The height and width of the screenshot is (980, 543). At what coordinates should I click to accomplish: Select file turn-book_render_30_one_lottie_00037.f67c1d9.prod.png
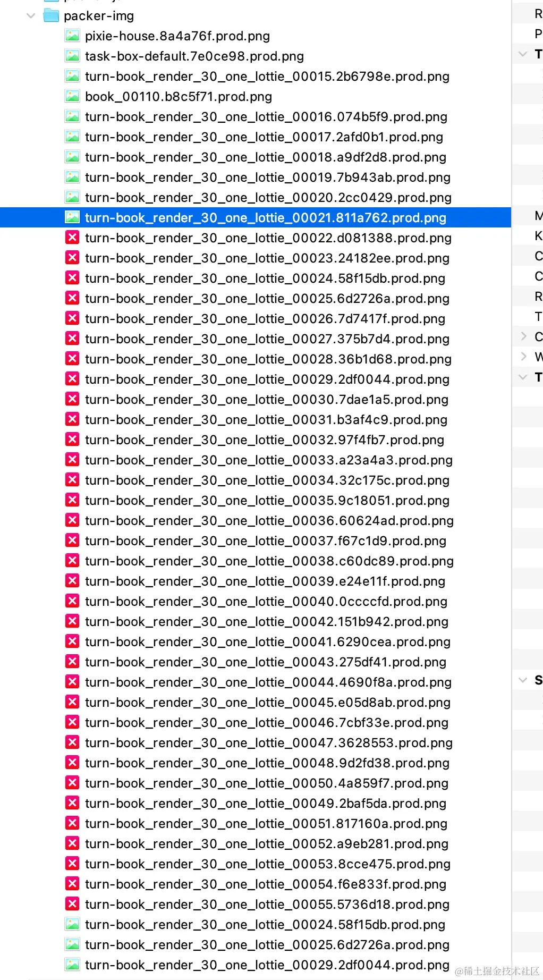[x=266, y=541]
